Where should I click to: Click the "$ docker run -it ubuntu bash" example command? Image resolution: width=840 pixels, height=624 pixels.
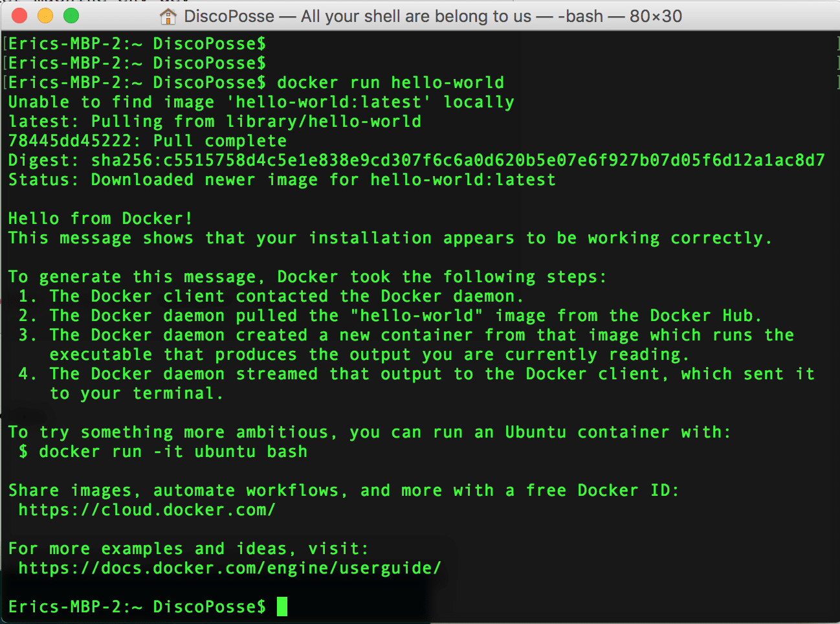click(x=163, y=452)
